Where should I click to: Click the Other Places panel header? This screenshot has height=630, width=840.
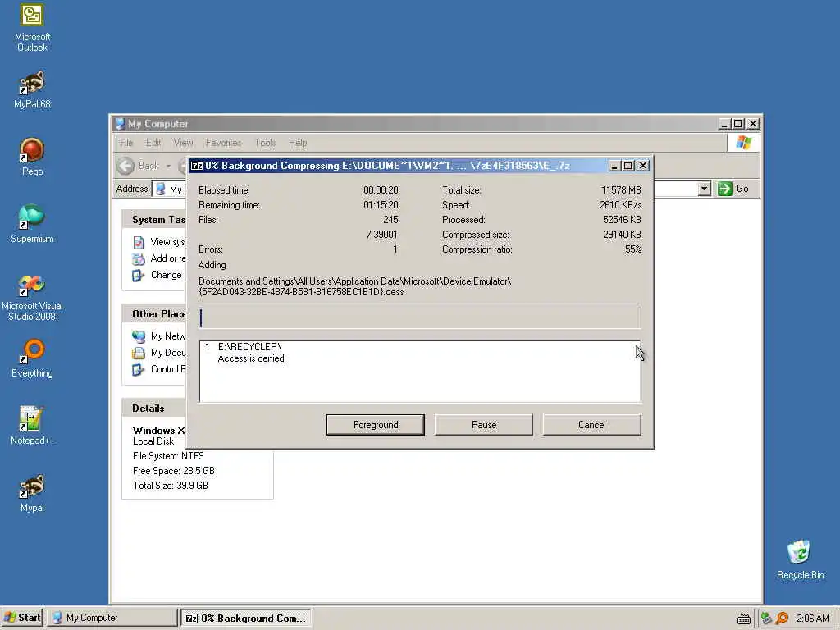(153, 314)
